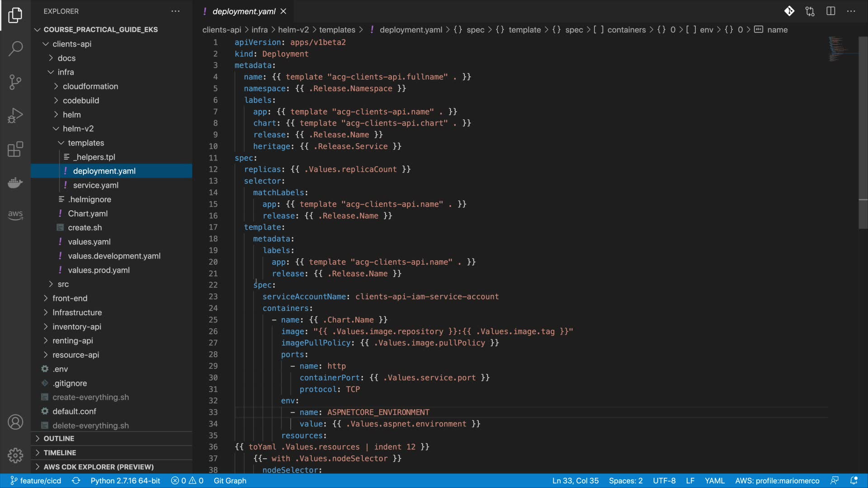
Task: Open the Source Control view
Action: coord(15,82)
